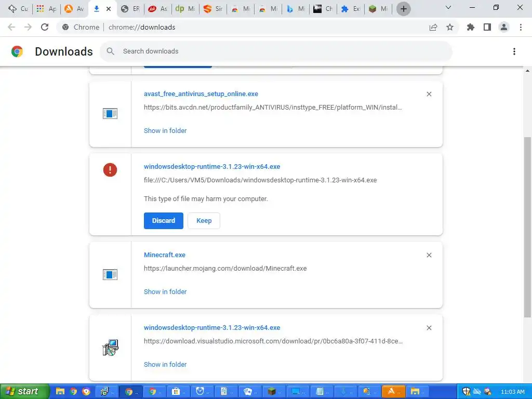
Task: Open the avast_free_antivirus_setup_online.exe file link
Action: [201, 94]
